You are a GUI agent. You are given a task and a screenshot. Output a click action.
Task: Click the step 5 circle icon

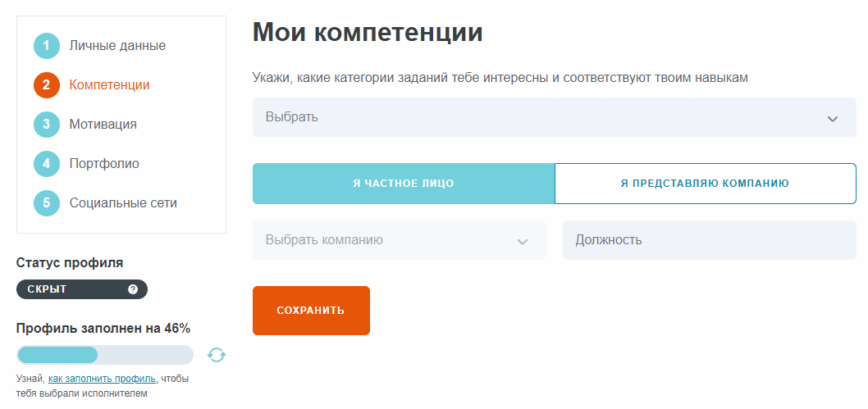(x=47, y=202)
